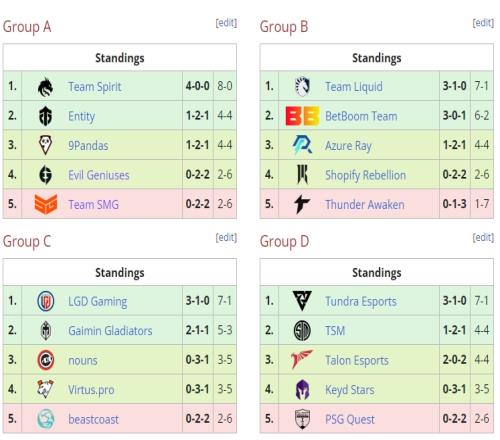Edit the Group A section
The height and width of the screenshot is (440, 500).
[x=226, y=23]
